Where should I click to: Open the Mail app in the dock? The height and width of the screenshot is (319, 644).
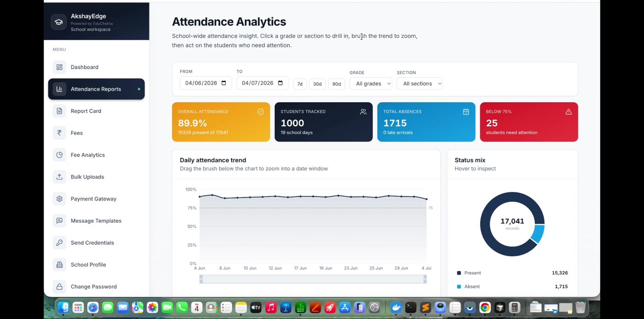[123, 307]
